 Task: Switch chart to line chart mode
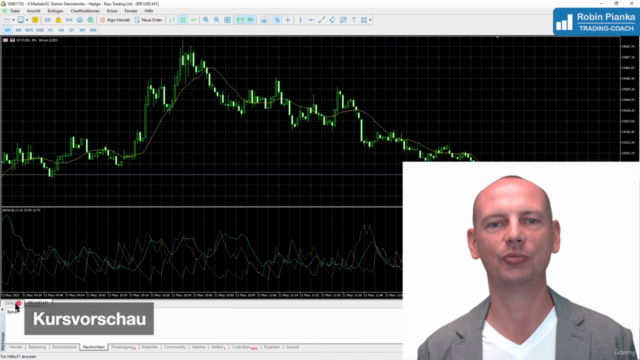193,20
